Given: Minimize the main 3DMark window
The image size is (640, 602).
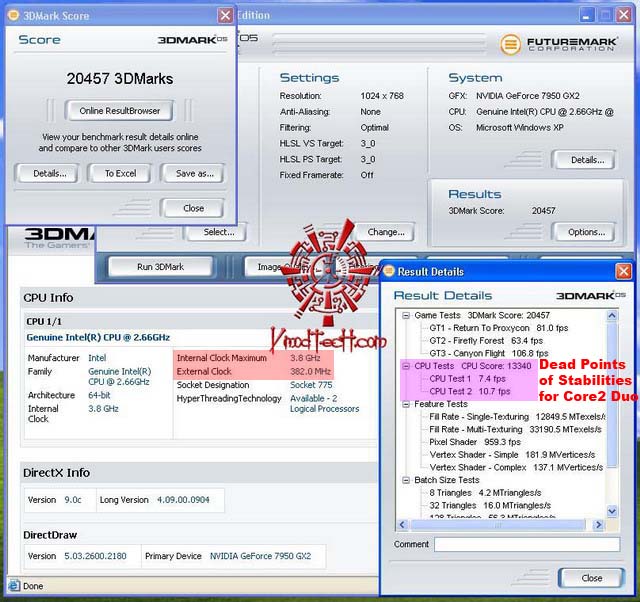Looking at the screenshot, I should 587,16.
